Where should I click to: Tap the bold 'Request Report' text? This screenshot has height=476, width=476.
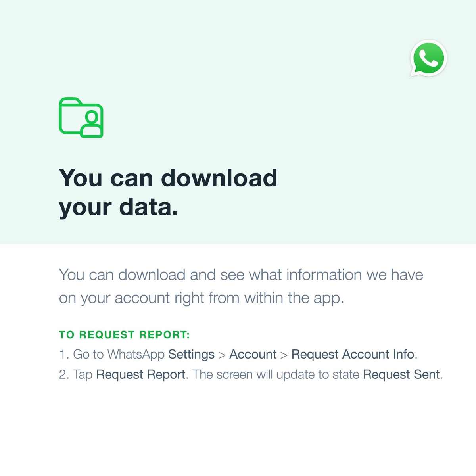point(141,374)
